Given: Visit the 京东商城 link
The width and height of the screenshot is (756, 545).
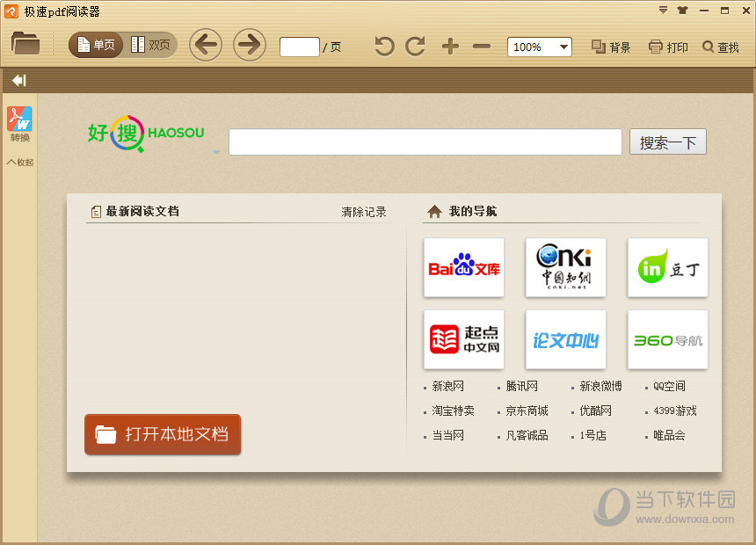Looking at the screenshot, I should click(527, 411).
